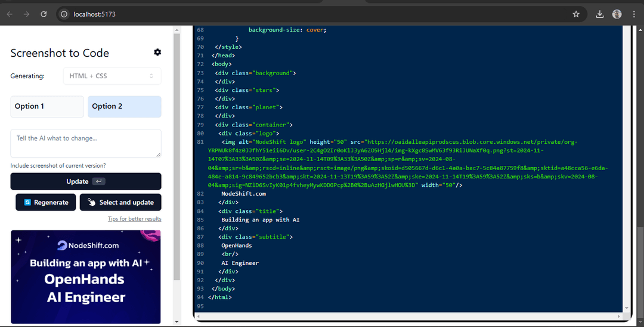Screen dimensions: 644x327
Task: Click code editor scroll left arrow
Action: coord(199,316)
